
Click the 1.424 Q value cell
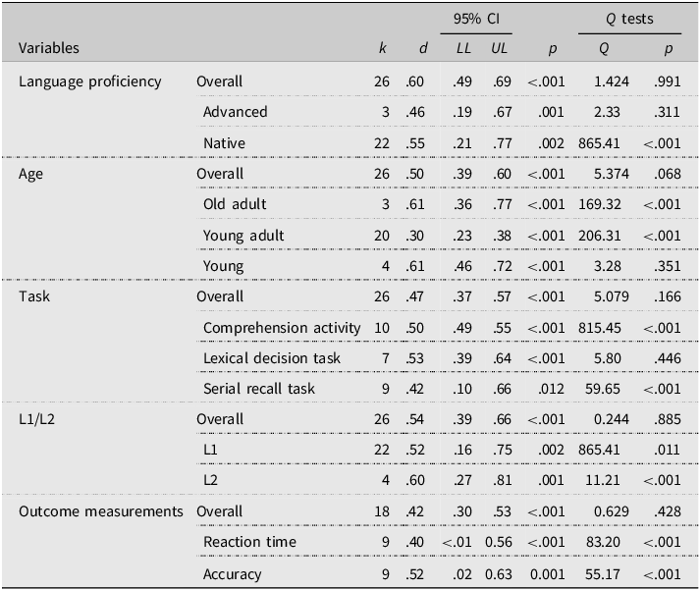612,81
